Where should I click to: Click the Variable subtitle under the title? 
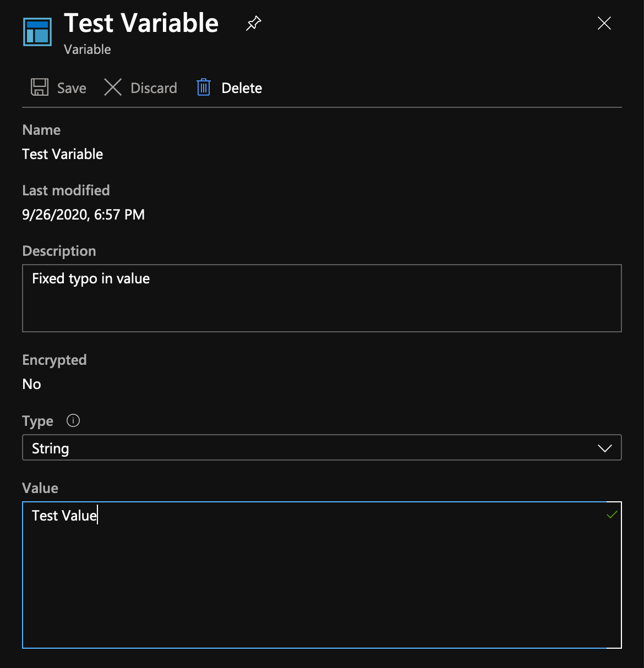pos(88,50)
